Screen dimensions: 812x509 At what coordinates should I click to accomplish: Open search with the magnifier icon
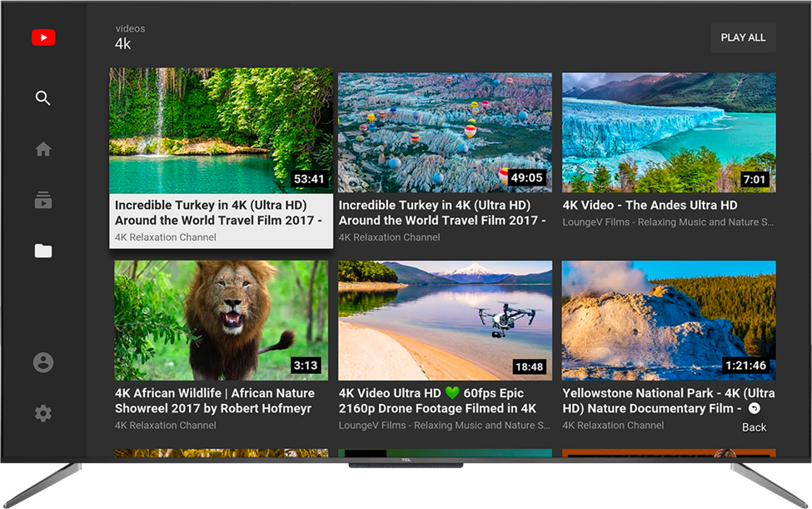(x=43, y=98)
